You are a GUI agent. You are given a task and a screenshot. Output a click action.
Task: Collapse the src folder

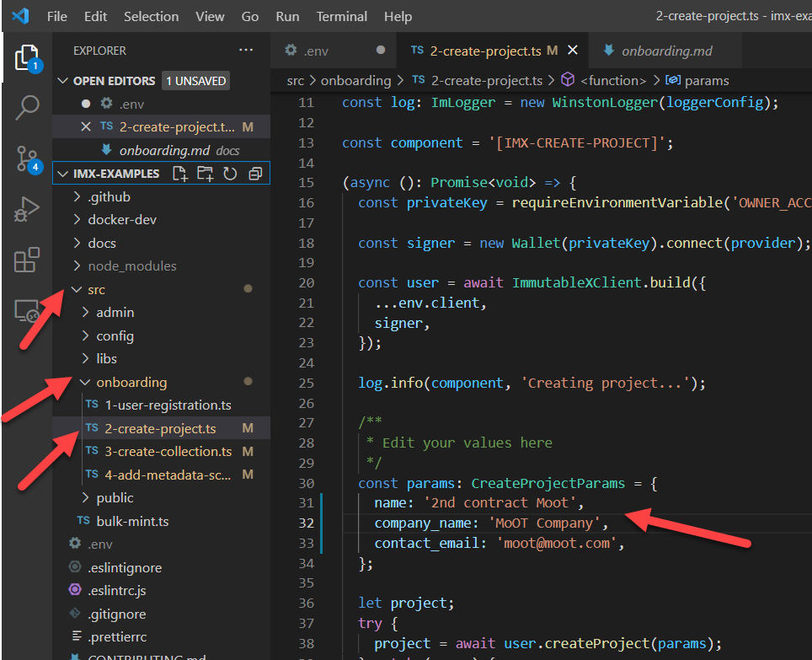tap(77, 289)
